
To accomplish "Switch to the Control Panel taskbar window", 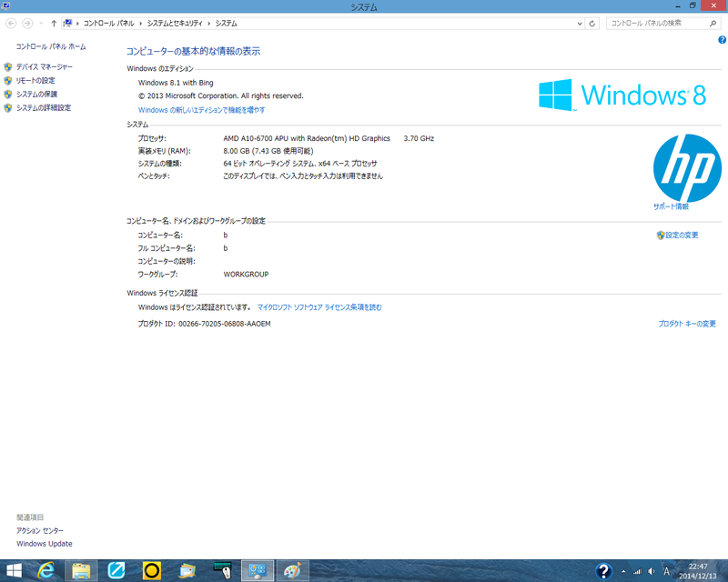I will pos(258,570).
